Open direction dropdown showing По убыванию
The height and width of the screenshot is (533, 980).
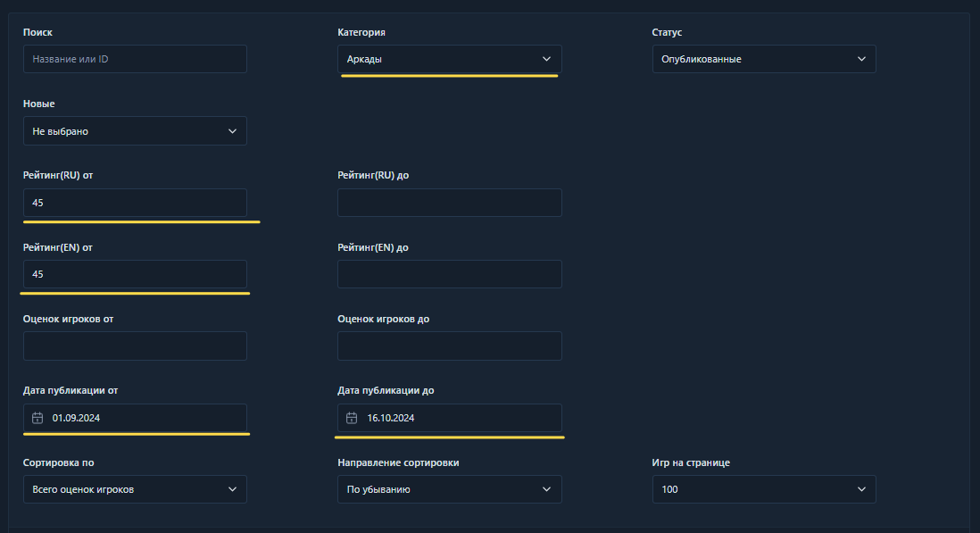449,489
